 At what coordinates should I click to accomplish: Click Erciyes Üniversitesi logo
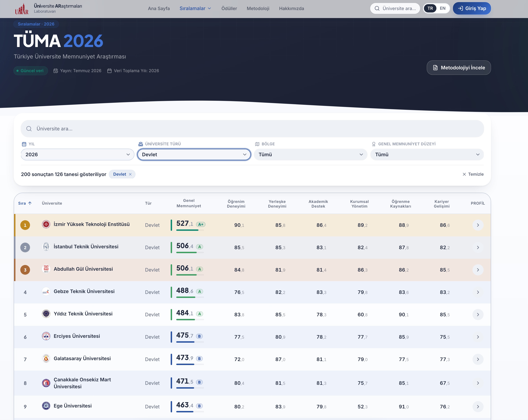46,336
